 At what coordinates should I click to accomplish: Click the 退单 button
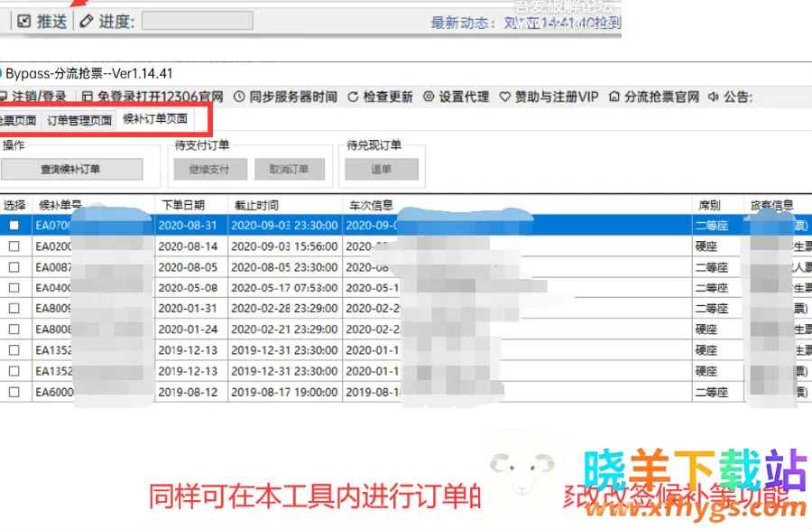381,169
